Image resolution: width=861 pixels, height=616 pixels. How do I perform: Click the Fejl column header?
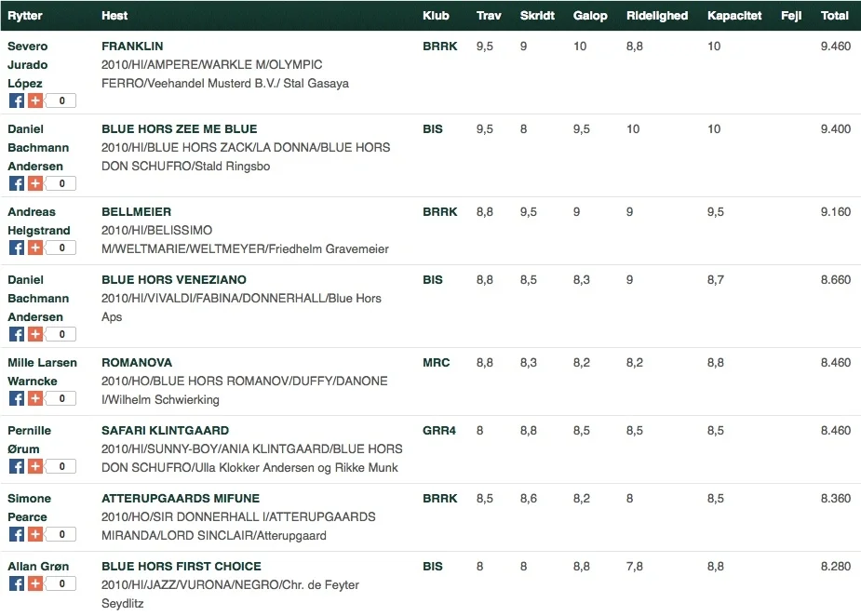click(791, 16)
